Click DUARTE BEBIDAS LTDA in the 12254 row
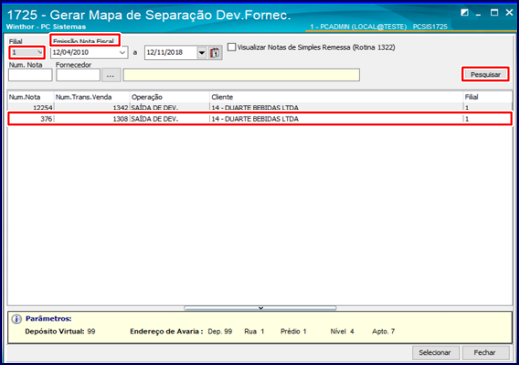 pos(262,108)
